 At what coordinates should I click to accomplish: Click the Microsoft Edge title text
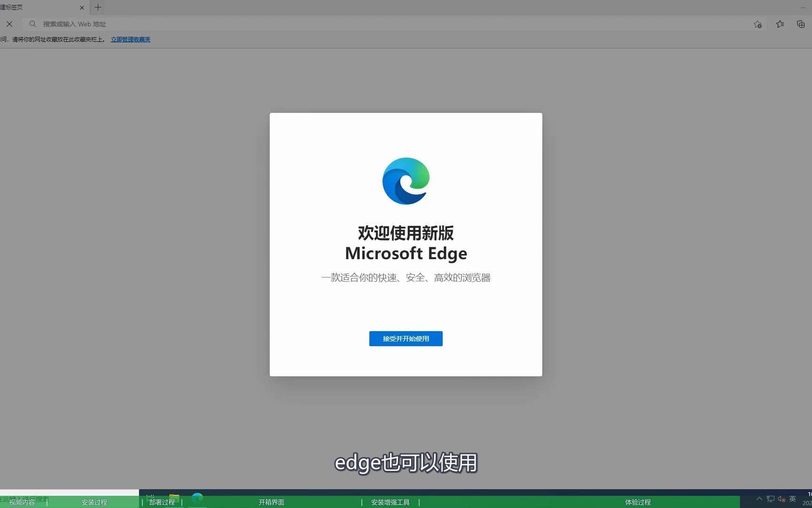coord(406,254)
